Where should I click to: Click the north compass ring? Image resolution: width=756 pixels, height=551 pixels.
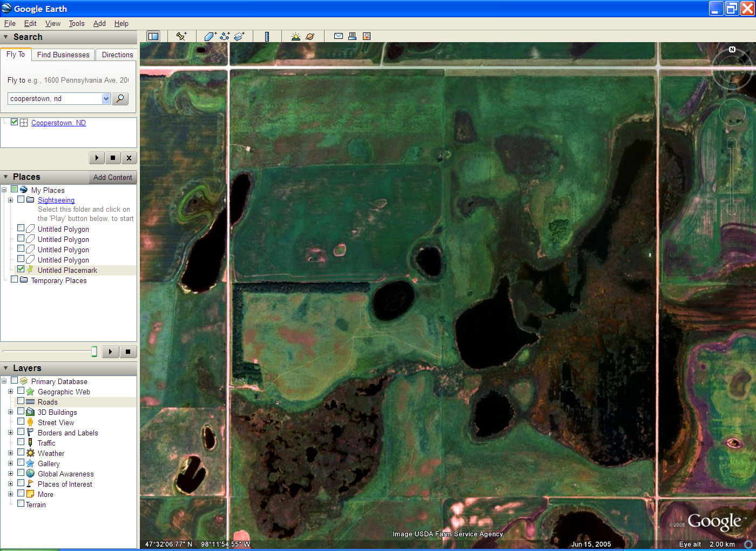click(x=732, y=69)
